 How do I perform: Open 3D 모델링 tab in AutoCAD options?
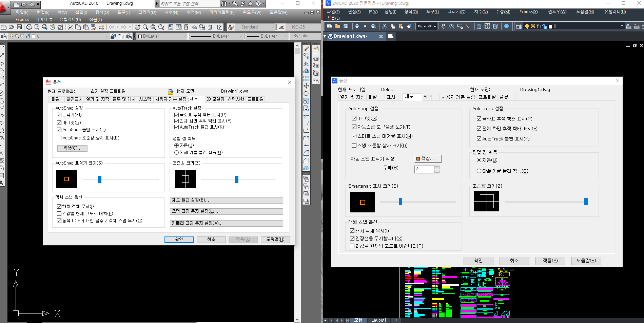pyautogui.click(x=215, y=99)
